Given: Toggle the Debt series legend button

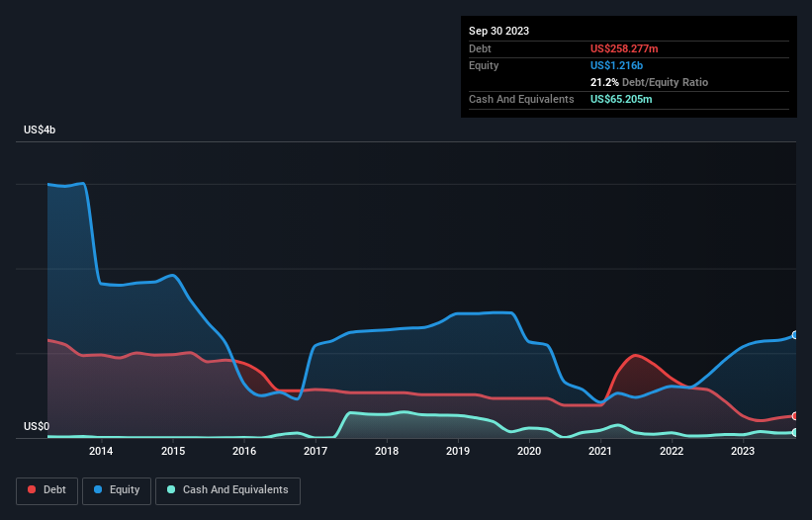Looking at the screenshot, I should [47, 490].
